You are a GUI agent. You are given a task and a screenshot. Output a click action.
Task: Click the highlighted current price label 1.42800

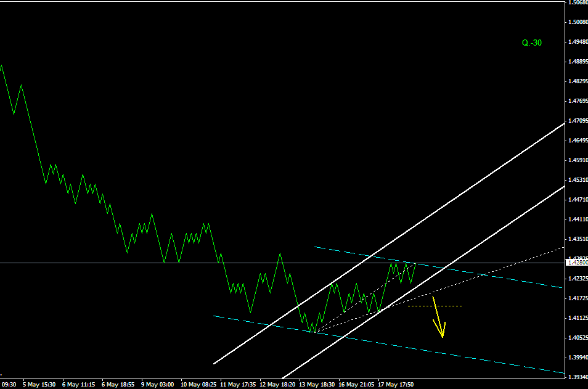pos(578,263)
